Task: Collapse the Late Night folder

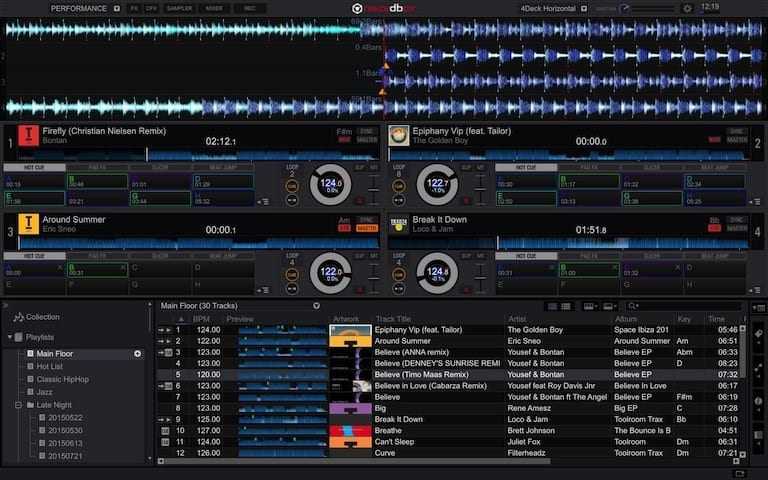Action: coord(18,405)
